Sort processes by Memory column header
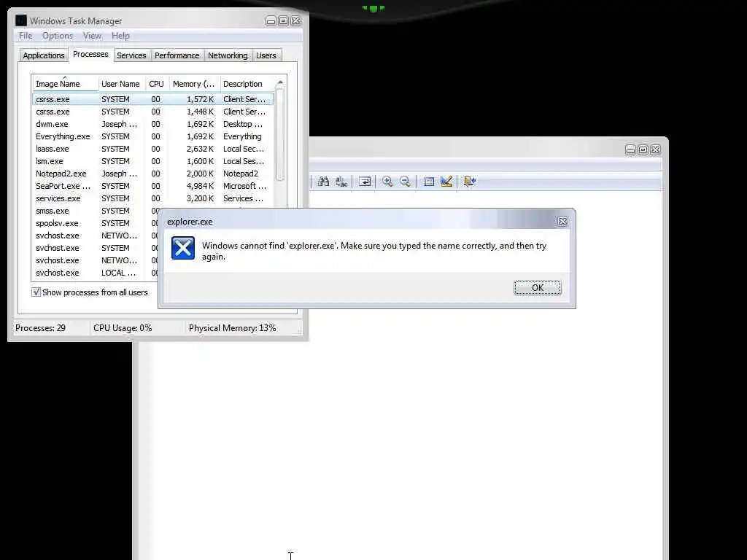 click(x=194, y=84)
